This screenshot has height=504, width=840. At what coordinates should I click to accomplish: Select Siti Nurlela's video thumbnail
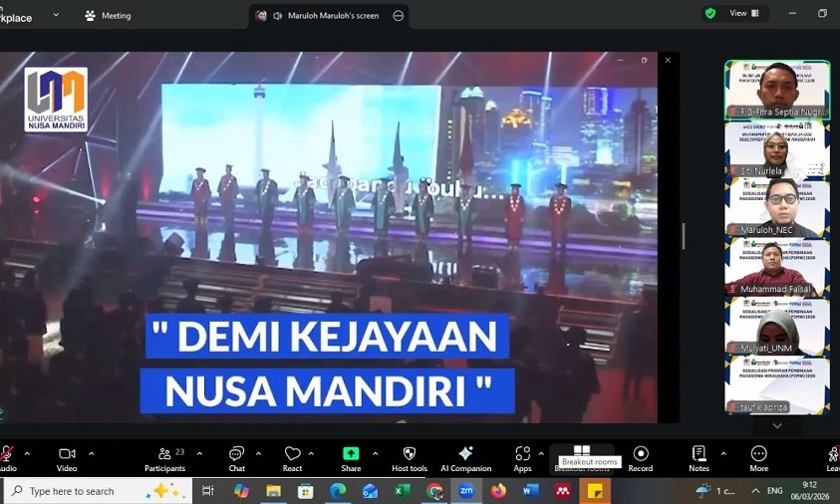(776, 149)
